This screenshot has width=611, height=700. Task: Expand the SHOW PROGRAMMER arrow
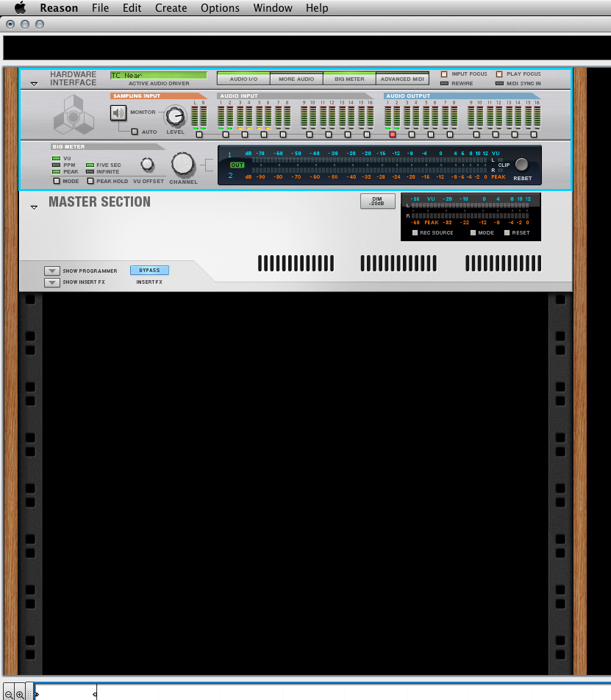51,271
